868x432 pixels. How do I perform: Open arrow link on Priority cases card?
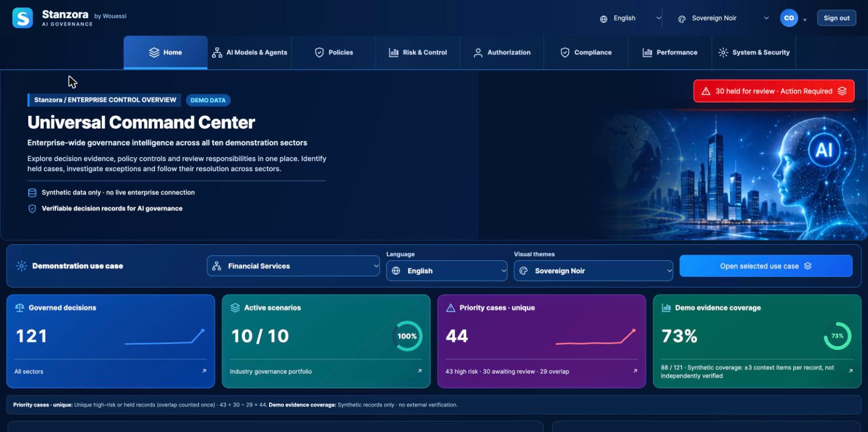(x=635, y=371)
